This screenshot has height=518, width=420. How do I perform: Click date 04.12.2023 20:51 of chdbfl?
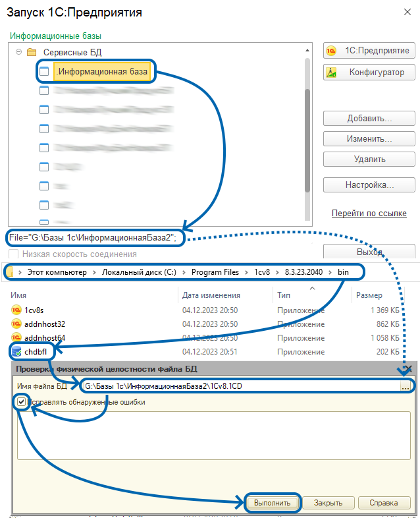point(210,352)
